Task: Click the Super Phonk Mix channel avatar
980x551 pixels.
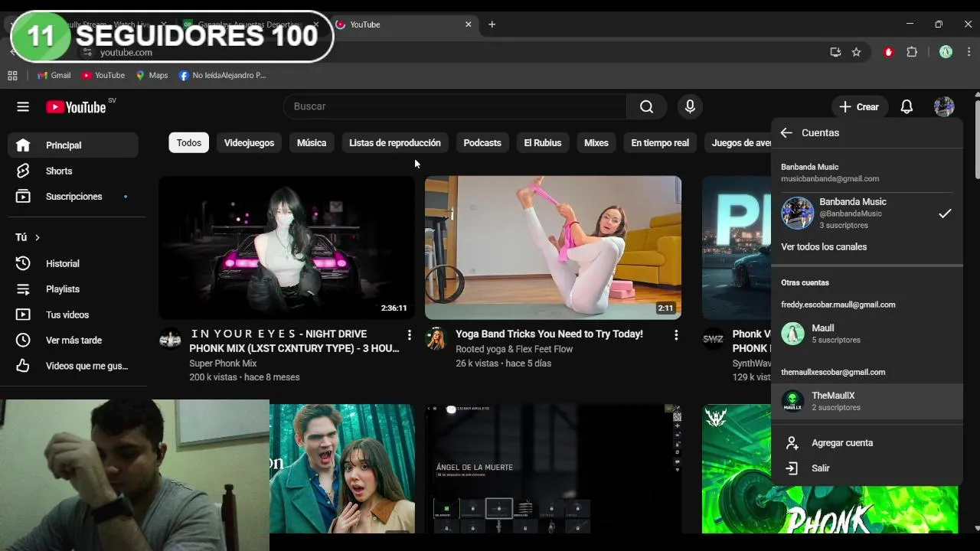Action: tap(170, 338)
